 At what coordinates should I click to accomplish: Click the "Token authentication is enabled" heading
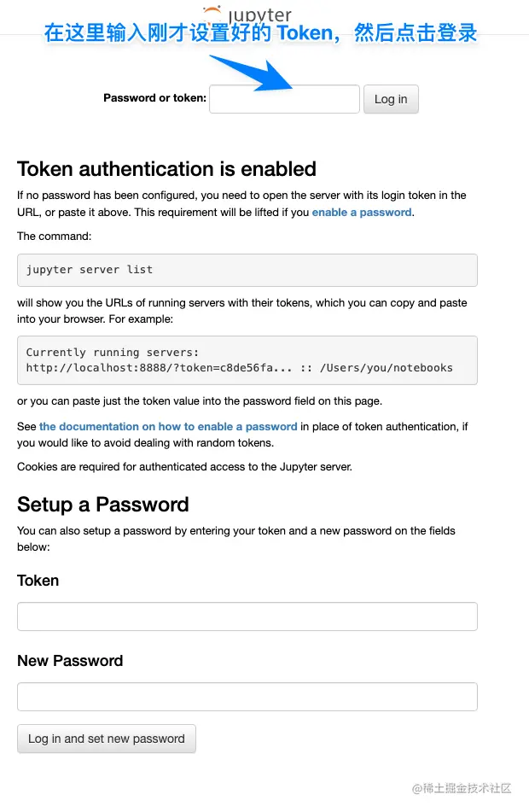point(166,169)
